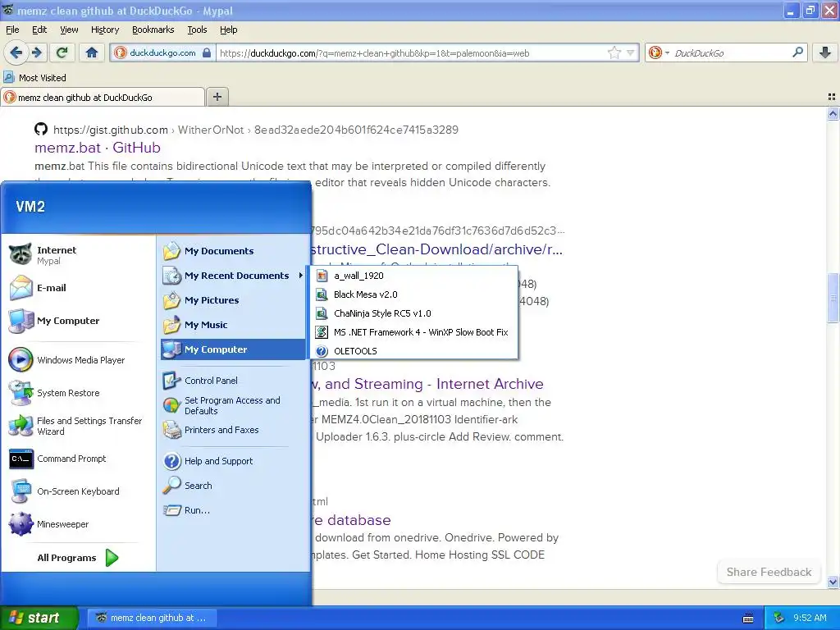Click the network tray icon by clock
The image size is (840, 630).
point(779,618)
